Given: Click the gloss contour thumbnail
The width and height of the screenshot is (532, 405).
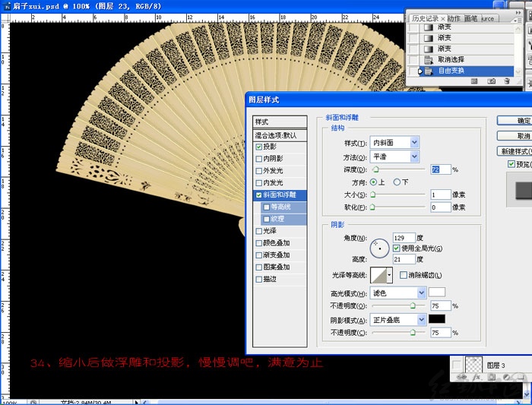Looking at the screenshot, I should [x=378, y=275].
